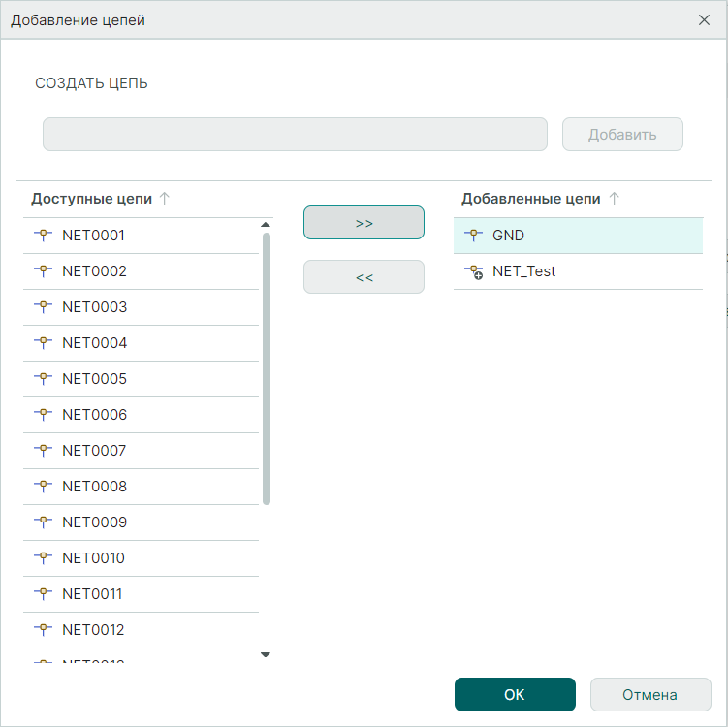This screenshot has height=727, width=728.
Task: Click the net icon beside NET0001
Action: [42, 235]
